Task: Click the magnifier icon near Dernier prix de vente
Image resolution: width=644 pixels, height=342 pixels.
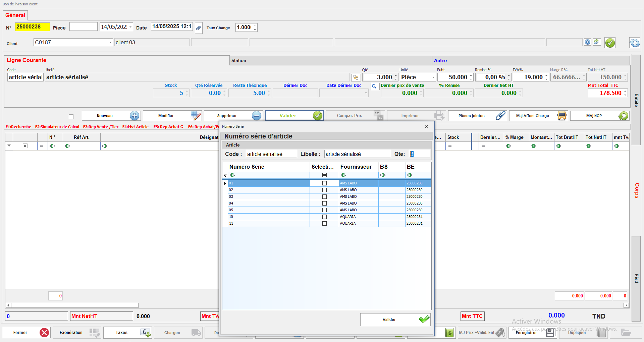Action: point(374,87)
